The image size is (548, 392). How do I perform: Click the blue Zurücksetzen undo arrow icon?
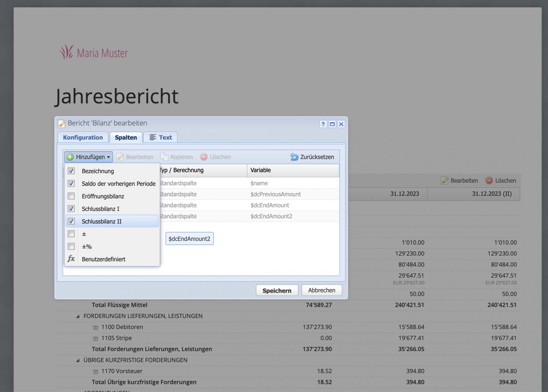[294, 156]
